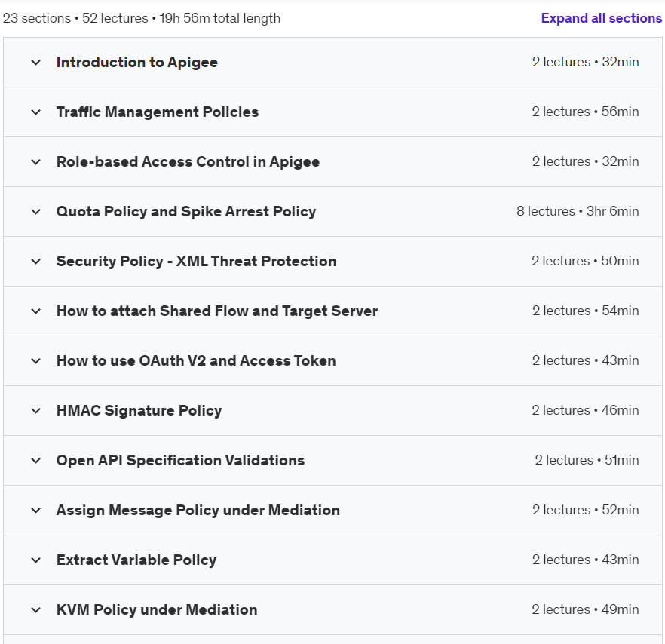
Task: Click '2 lectures • 51min' text
Action: coord(587,460)
